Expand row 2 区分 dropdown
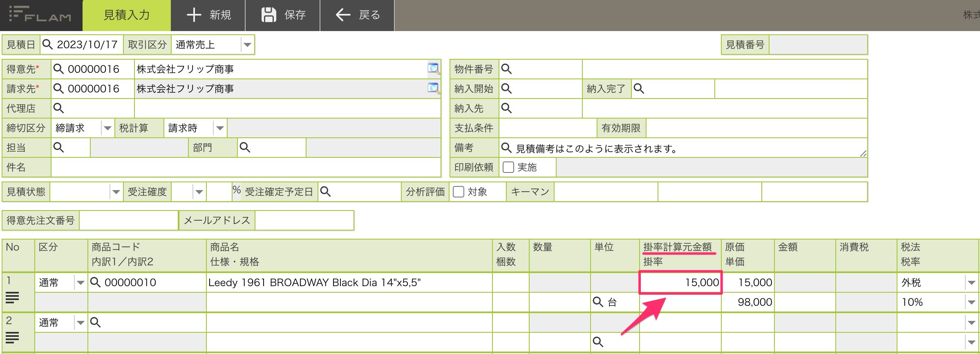The image size is (980, 354). [81, 323]
